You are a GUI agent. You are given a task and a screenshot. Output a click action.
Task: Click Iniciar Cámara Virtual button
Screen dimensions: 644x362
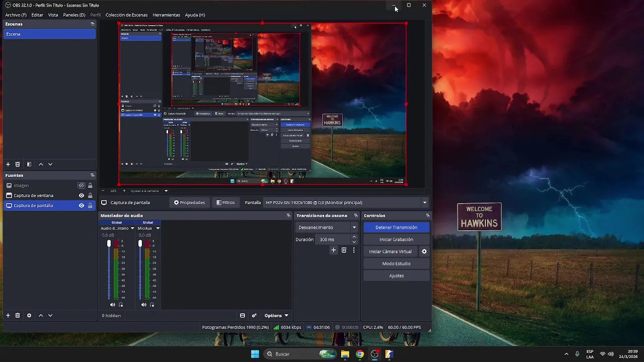[390, 251]
